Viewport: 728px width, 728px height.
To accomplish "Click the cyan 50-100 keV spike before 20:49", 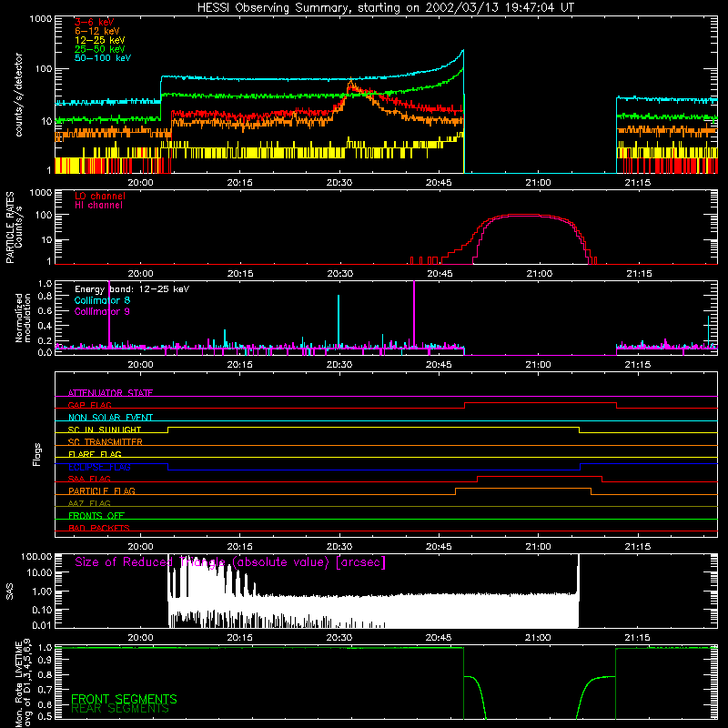I will [462, 52].
